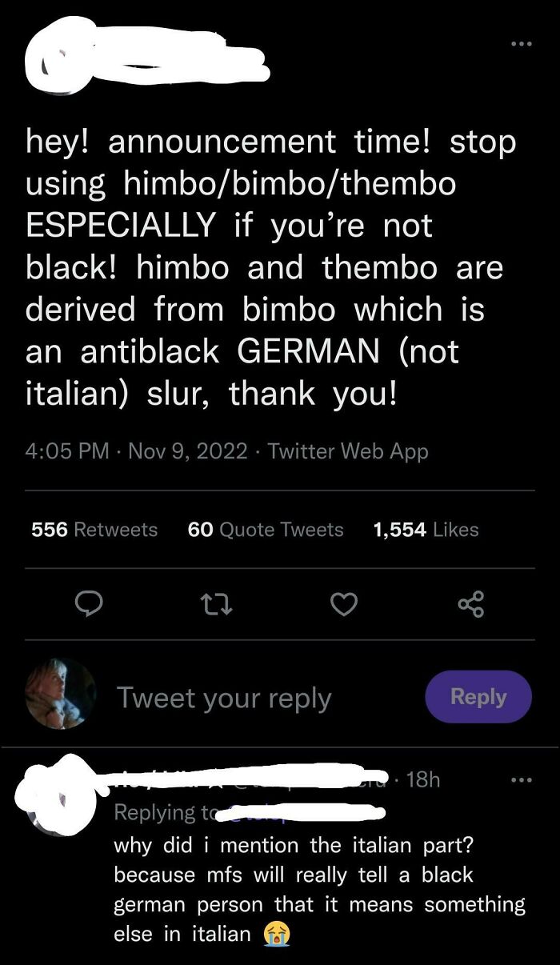This screenshot has width=560, height=965.
Task: Expand retweet options via the retweet control
Action: [217, 605]
